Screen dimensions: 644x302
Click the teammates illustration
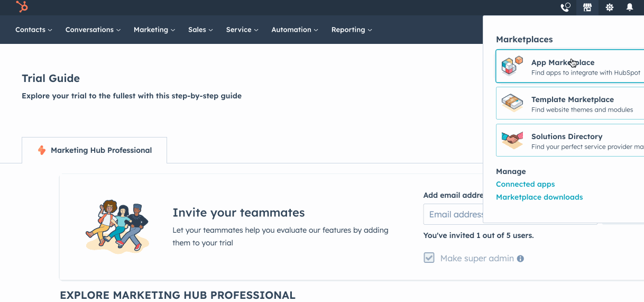coord(117,226)
